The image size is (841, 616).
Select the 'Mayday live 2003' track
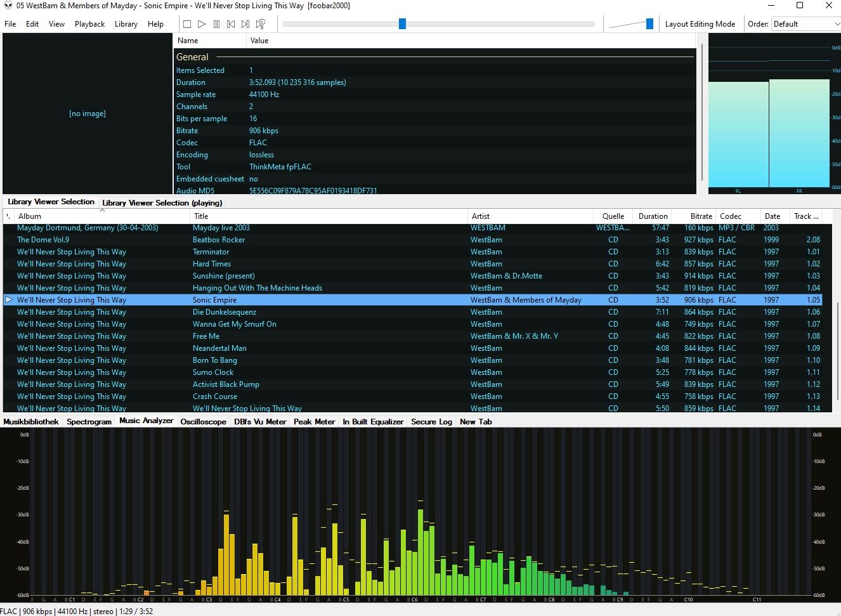click(x=412, y=228)
